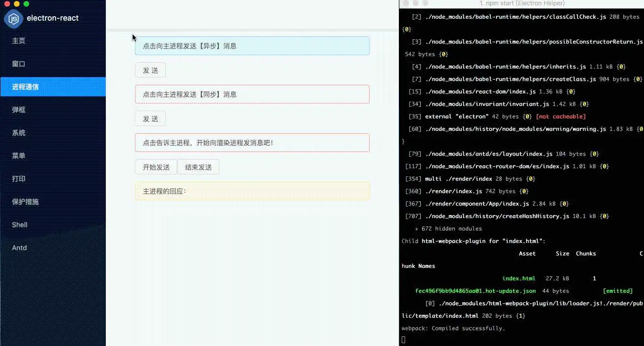
Task: Click the 'Asset' column header in terminal
Action: click(527, 254)
